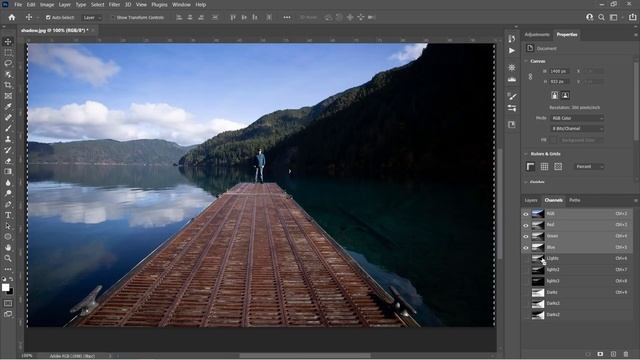Open the Histogram panel icon

tap(512, 80)
